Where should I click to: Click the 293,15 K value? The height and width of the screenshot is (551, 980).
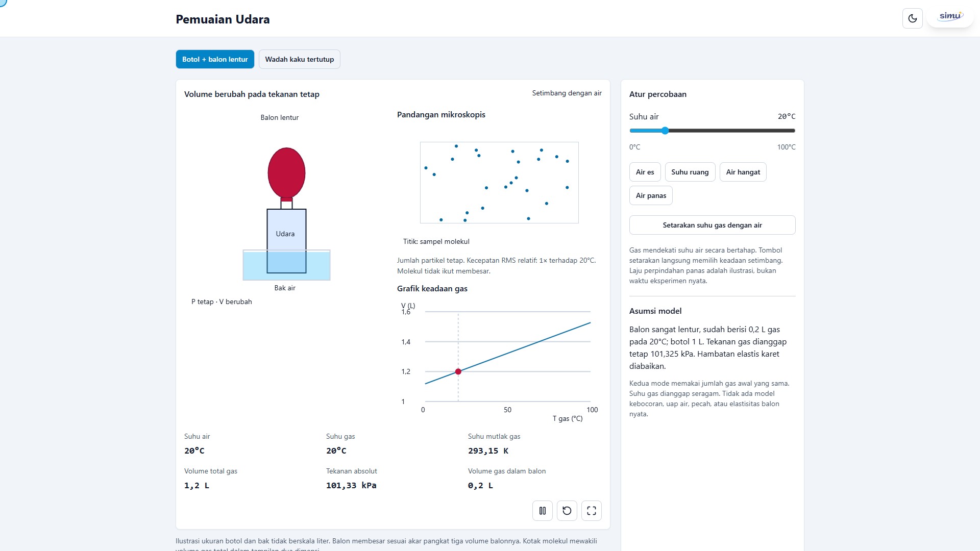click(x=488, y=450)
